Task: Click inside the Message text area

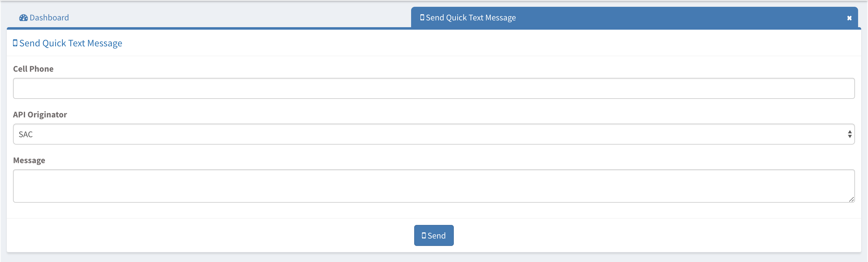Action: pos(433,186)
